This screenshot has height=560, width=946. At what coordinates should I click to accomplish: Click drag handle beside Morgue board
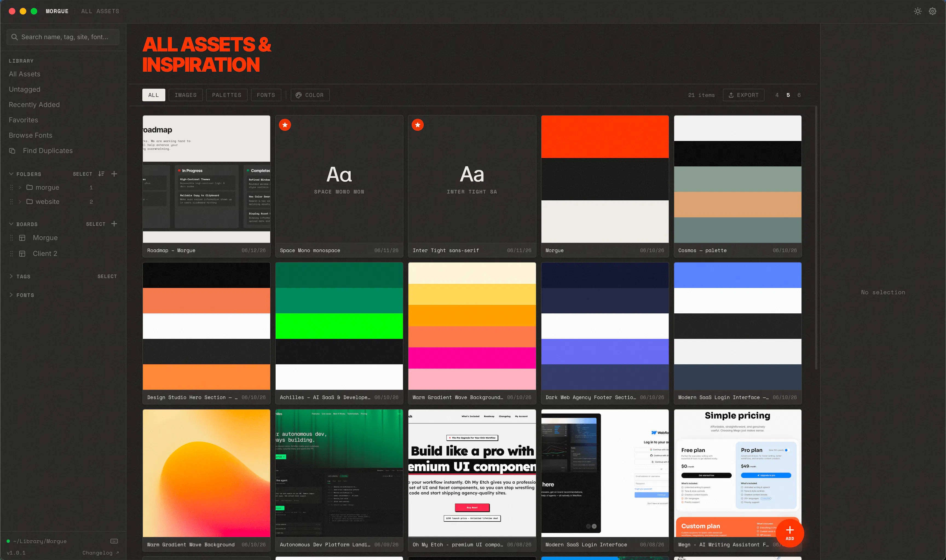click(11, 238)
